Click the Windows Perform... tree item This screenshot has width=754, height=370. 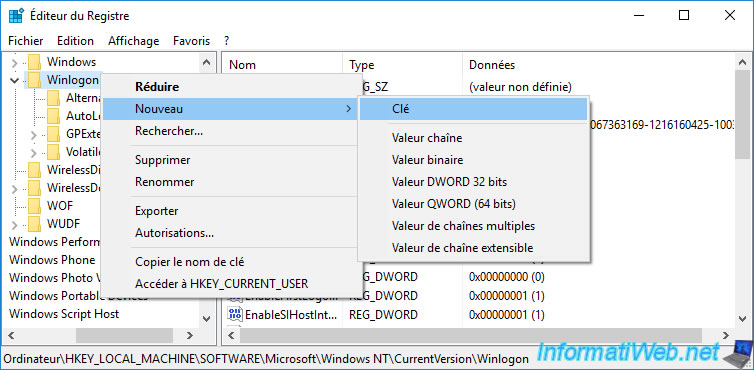tap(54, 242)
